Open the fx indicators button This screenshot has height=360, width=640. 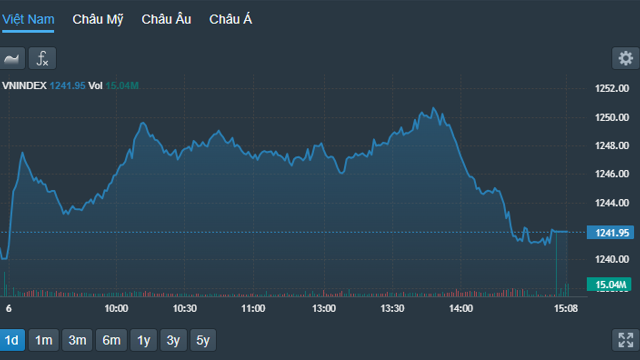(x=42, y=58)
